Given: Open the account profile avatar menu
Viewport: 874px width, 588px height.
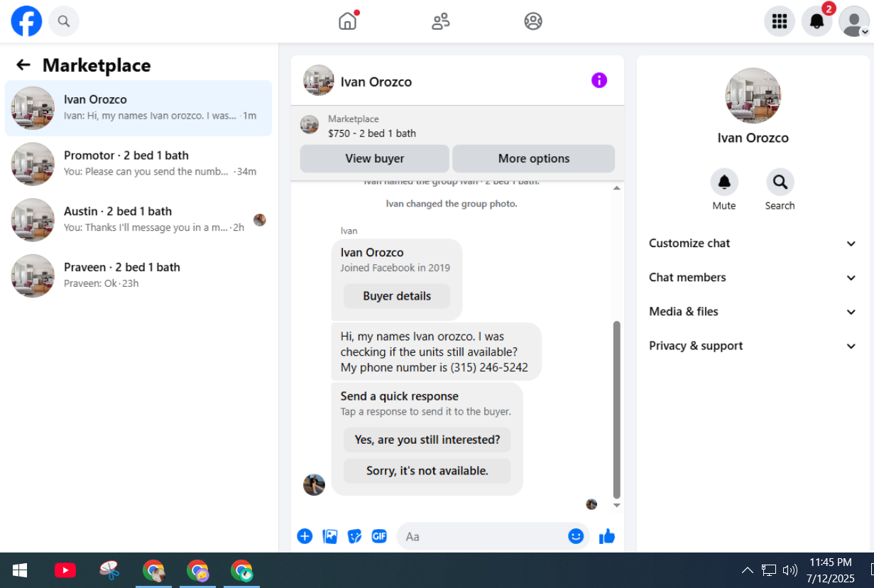Looking at the screenshot, I should [854, 21].
